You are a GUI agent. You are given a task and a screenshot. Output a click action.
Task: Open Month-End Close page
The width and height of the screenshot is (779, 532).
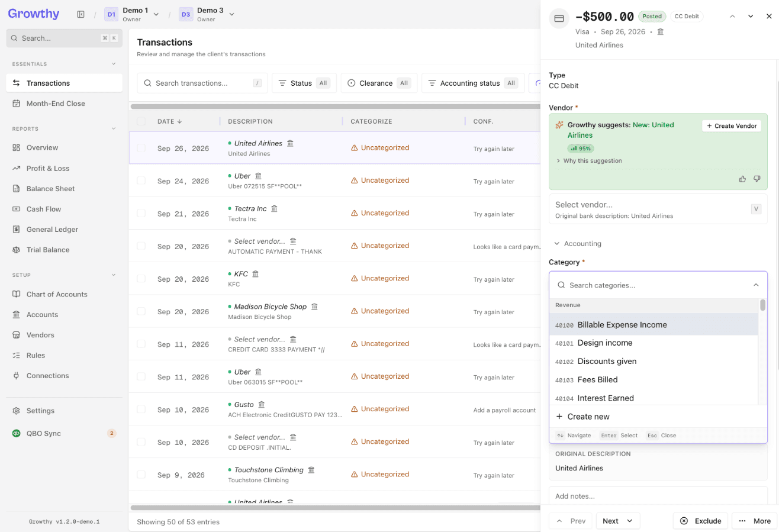[x=64, y=104]
